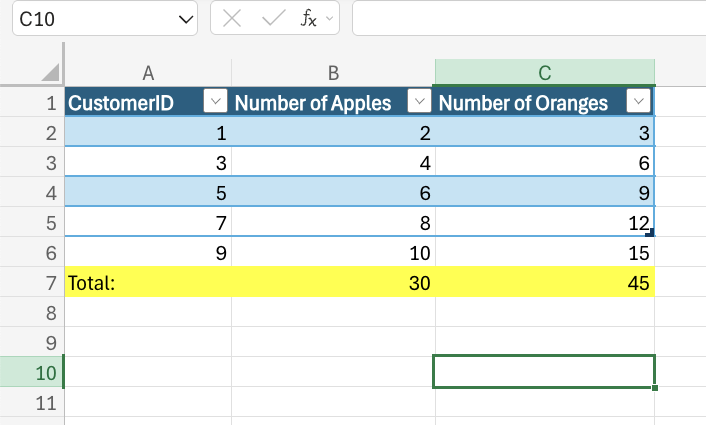Open the insert function fx icon
Viewport: 706px width, 425px height.
click(308, 19)
